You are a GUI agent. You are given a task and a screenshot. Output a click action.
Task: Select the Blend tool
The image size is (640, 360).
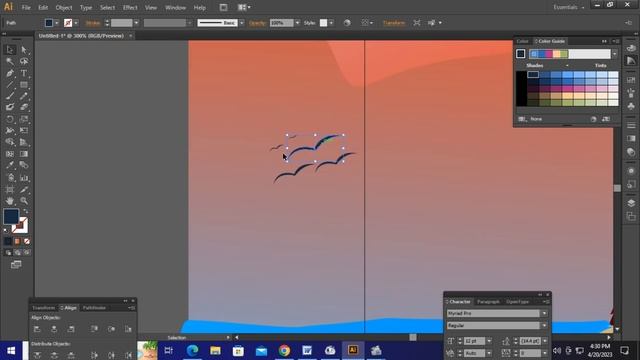24,165
